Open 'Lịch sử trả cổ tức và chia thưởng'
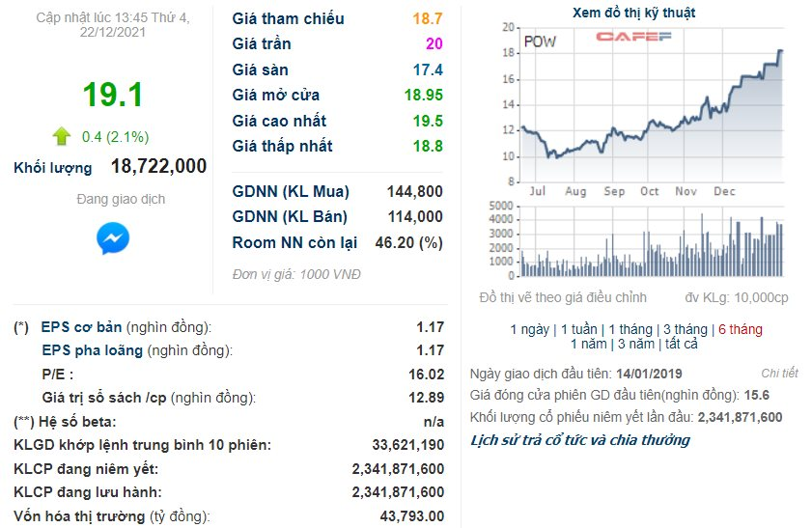This screenshot has width=812, height=528. point(580,440)
